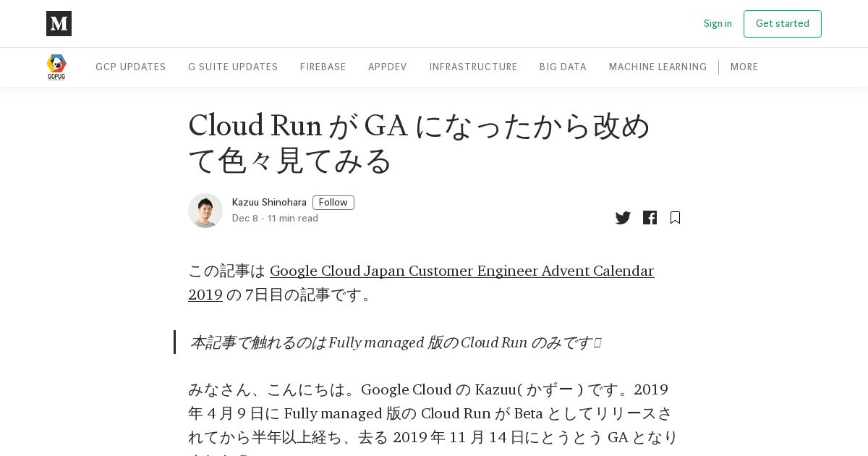Go to the APPDEV section

388,67
